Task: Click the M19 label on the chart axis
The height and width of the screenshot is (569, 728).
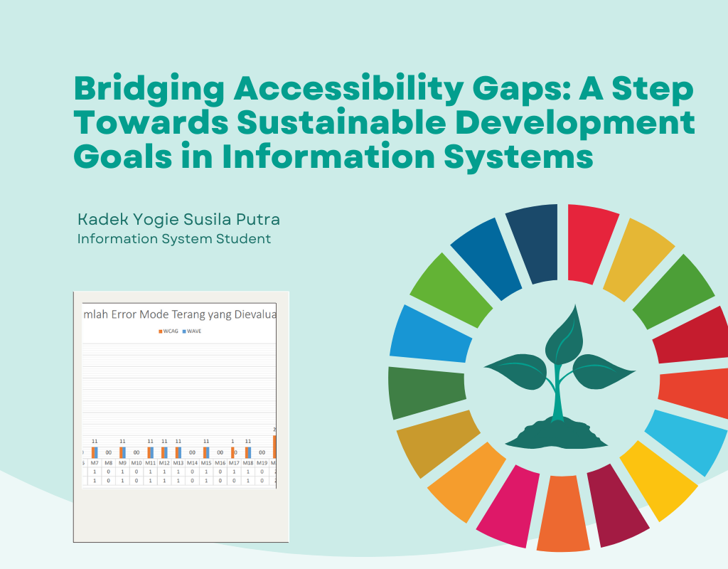Action: click(262, 462)
